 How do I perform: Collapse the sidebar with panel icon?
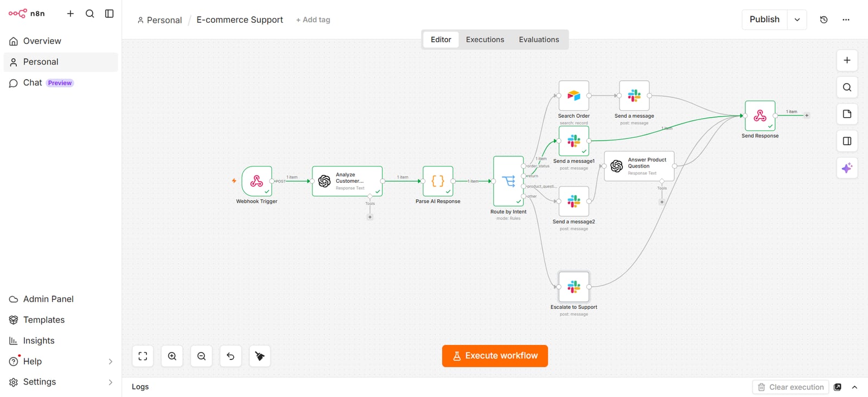pyautogui.click(x=109, y=14)
